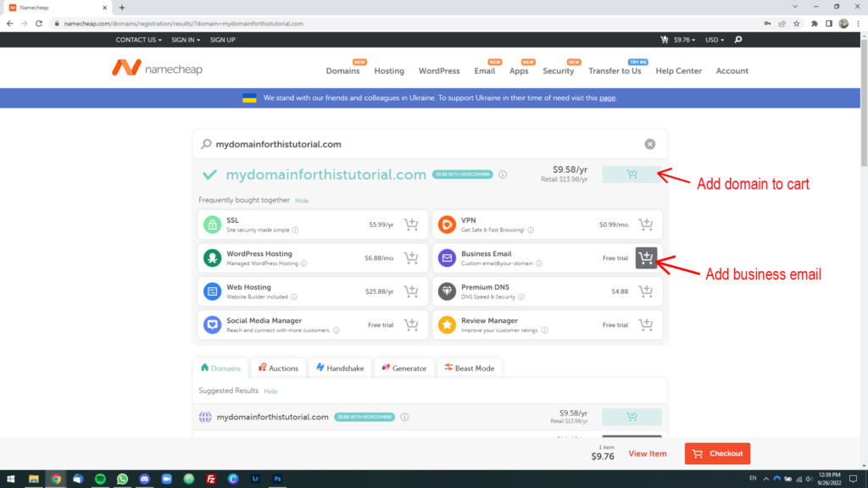This screenshot has height=488, width=868.
Task: Show Business Email info tooltip icon
Action: [538, 263]
